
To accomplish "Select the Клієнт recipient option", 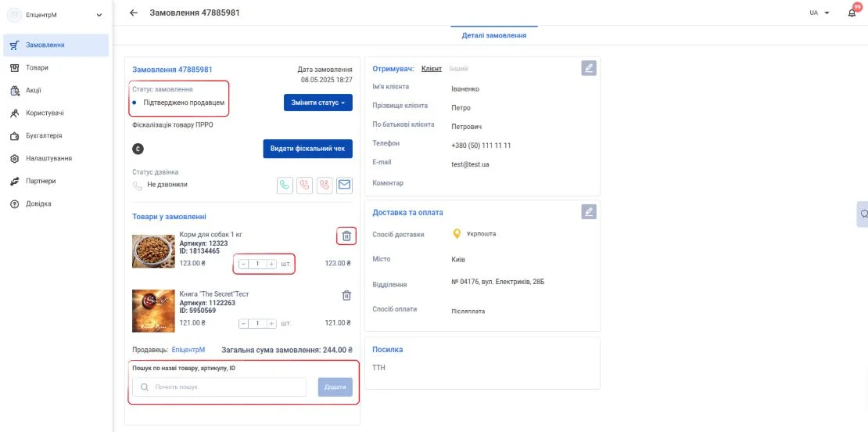I will click(431, 69).
